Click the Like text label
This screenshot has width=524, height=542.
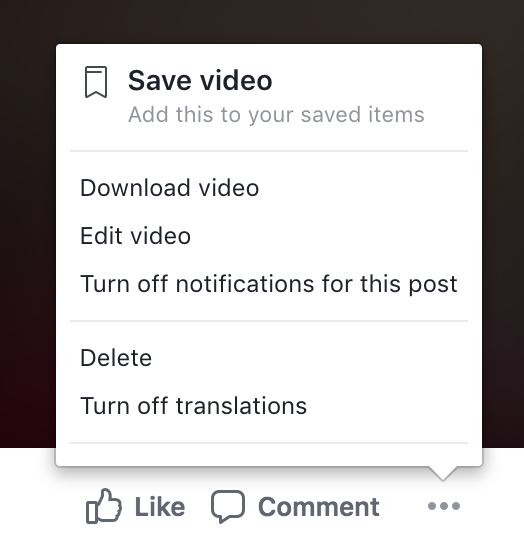tap(160, 507)
